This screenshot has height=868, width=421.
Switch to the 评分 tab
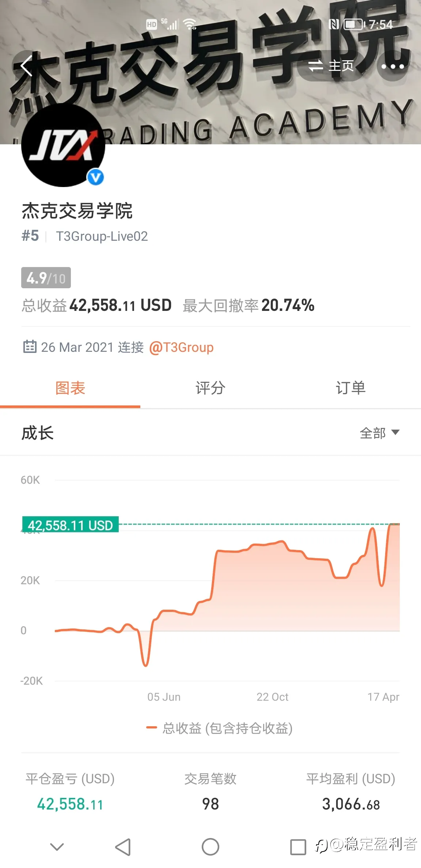[x=210, y=388]
